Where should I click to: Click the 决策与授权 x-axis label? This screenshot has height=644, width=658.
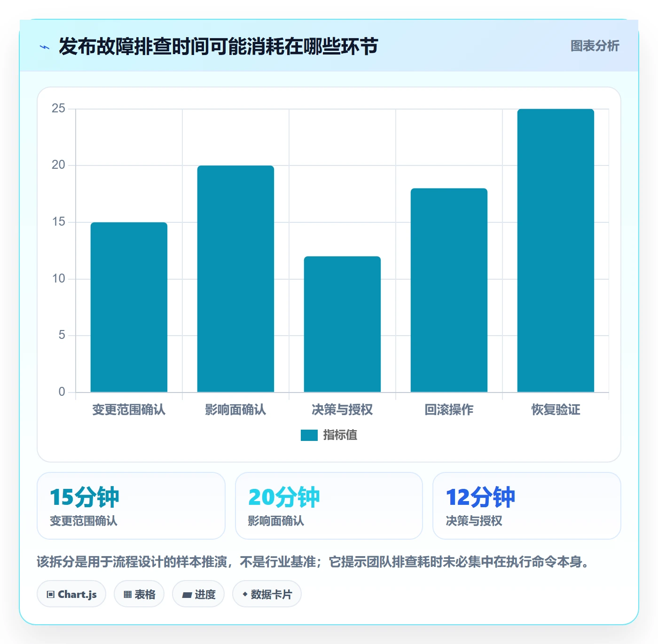click(342, 410)
